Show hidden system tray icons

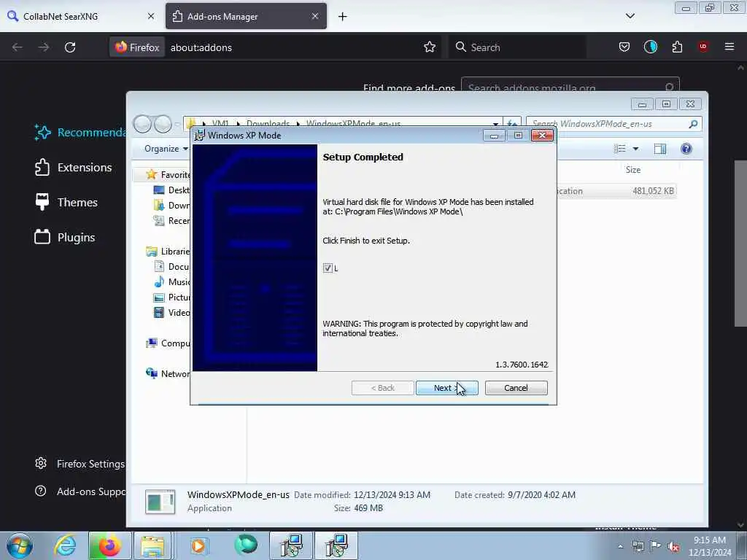click(x=620, y=547)
